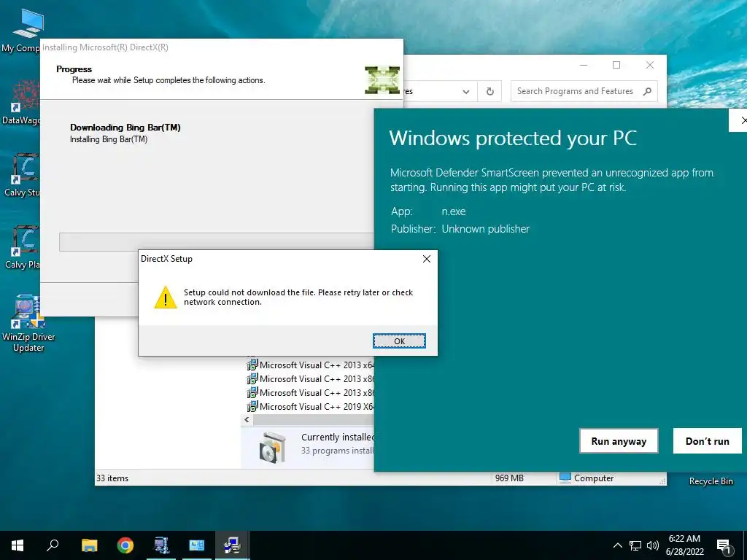Click the Downloading Bing Bar(TM) status text
The image size is (747, 560).
pyautogui.click(x=125, y=127)
